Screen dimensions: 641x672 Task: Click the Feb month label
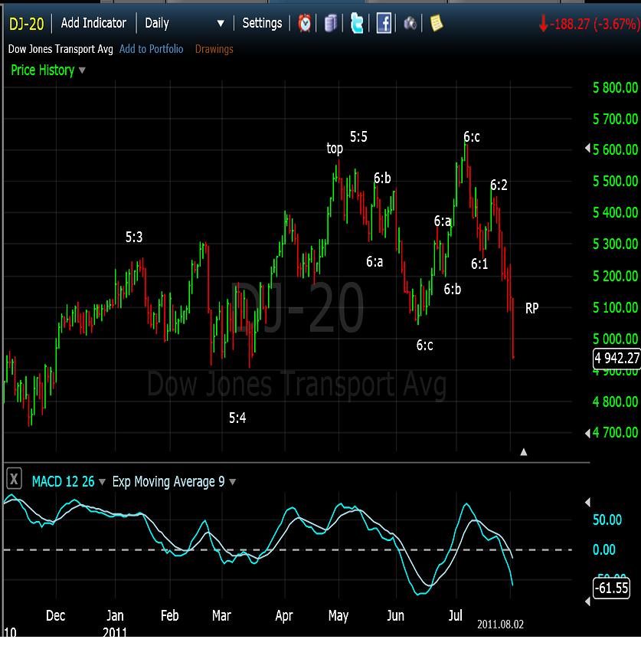tap(170, 616)
